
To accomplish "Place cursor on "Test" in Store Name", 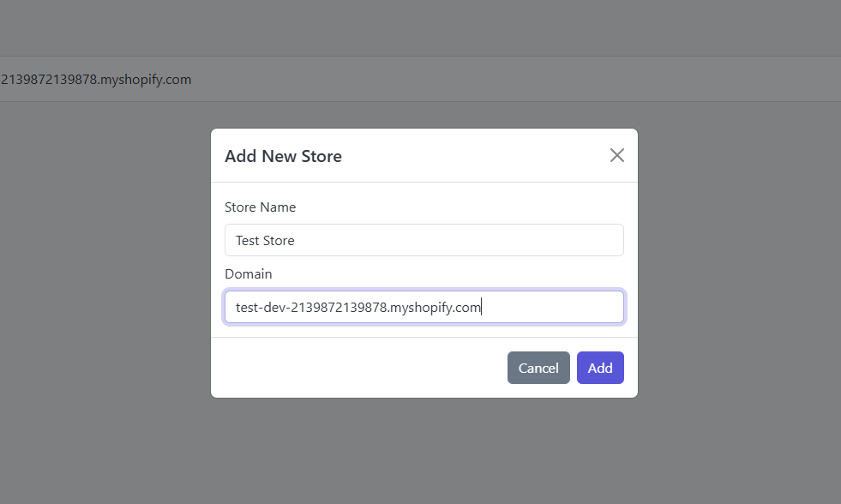I will pyautogui.click(x=248, y=241).
